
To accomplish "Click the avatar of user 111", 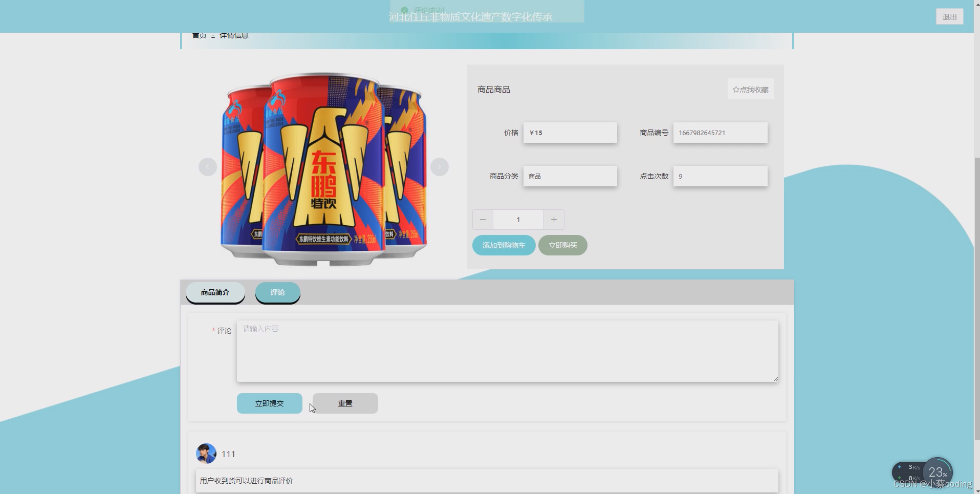I will click(x=206, y=454).
